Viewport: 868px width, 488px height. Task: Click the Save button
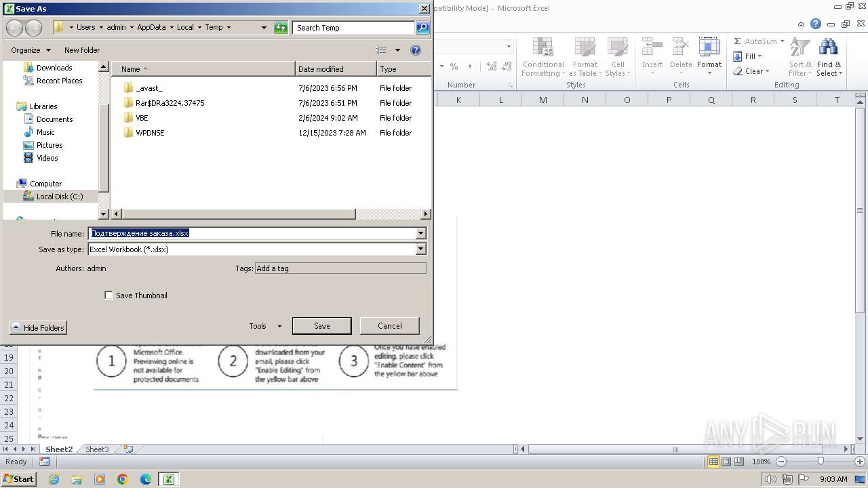(x=321, y=326)
